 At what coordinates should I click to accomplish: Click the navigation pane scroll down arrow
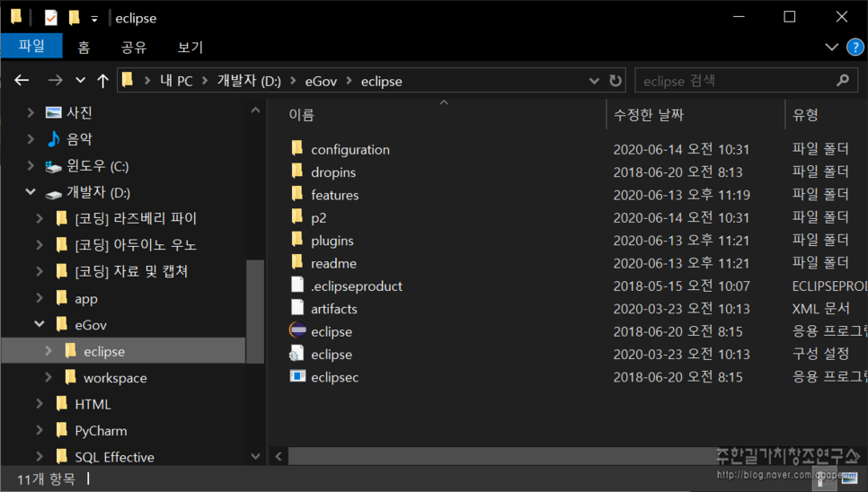pos(255,457)
